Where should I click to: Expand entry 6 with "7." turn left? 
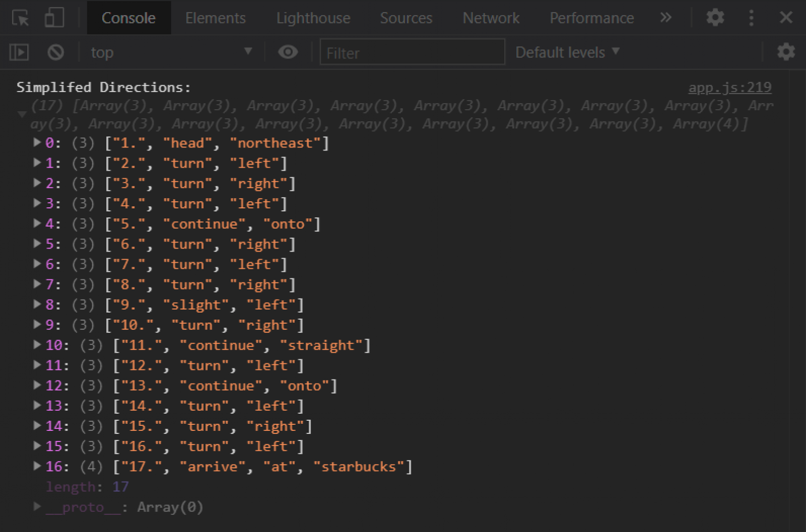point(37,264)
